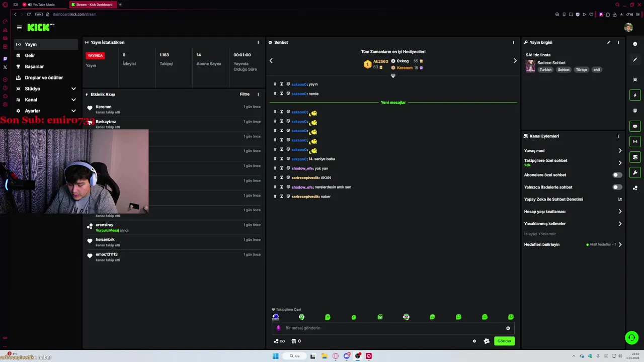Select Droplar ve ödüller in sidebar
Image resolution: width=644 pixels, height=362 pixels.
[x=46, y=77]
